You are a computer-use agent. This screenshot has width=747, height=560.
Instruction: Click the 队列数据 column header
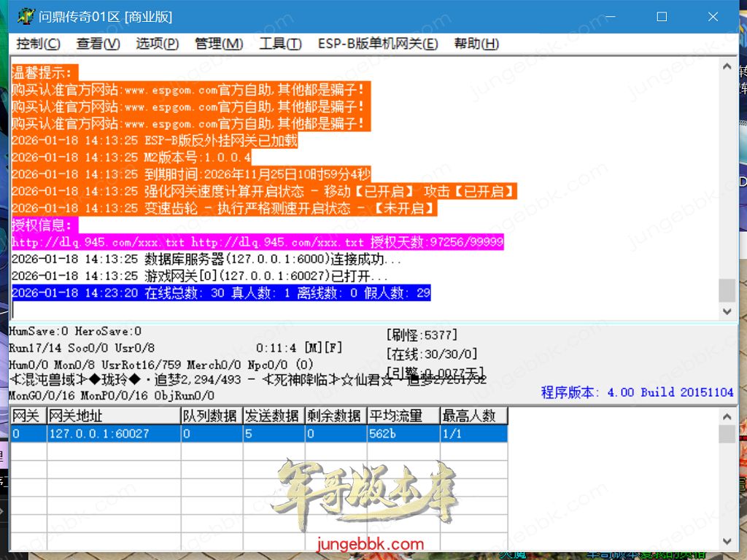coord(212,416)
